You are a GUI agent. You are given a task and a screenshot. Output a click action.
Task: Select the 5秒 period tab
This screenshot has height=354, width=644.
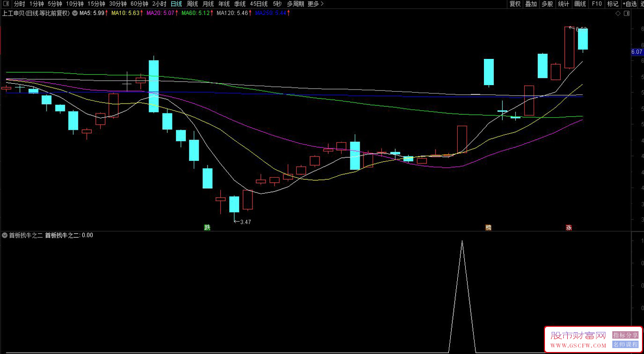277,3
